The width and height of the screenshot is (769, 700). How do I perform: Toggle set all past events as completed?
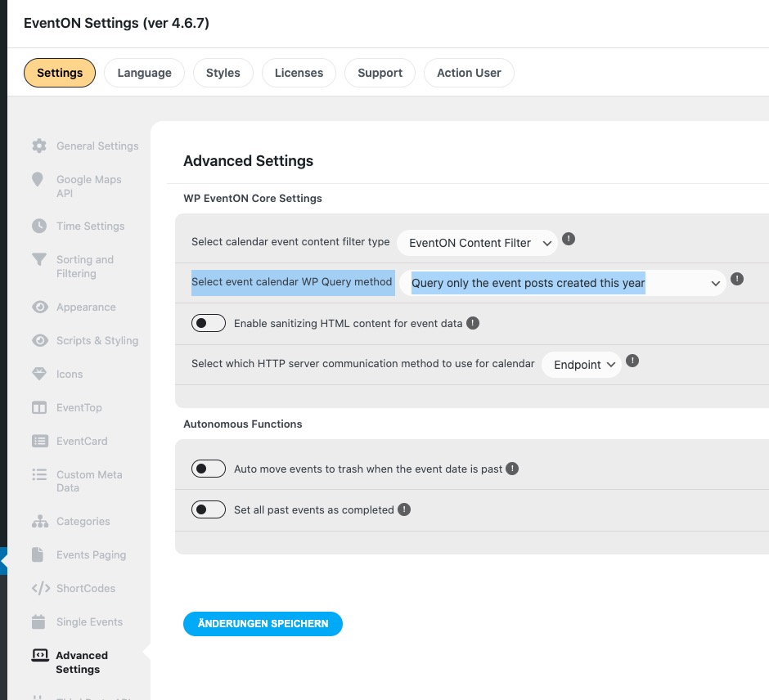click(209, 509)
